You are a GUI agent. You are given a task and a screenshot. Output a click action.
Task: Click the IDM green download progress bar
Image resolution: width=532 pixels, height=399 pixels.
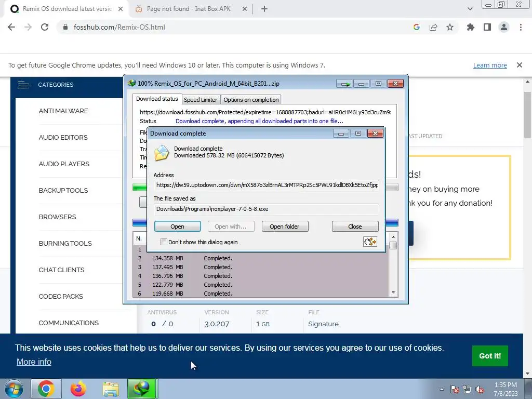point(140,187)
